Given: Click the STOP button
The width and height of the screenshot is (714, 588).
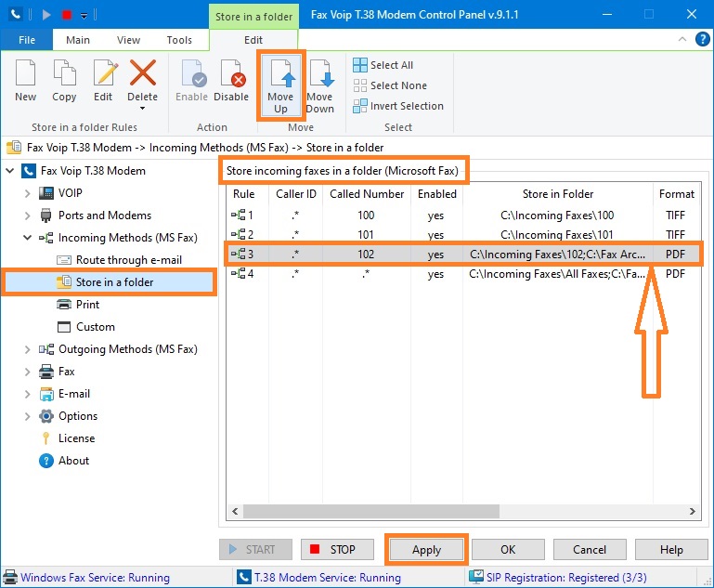Looking at the screenshot, I should coord(337,550).
